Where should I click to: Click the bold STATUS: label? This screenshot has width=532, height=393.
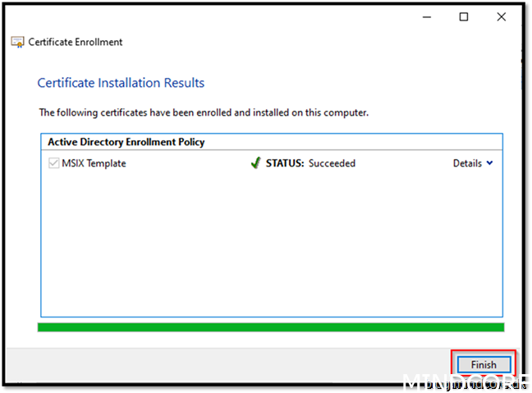click(x=285, y=163)
